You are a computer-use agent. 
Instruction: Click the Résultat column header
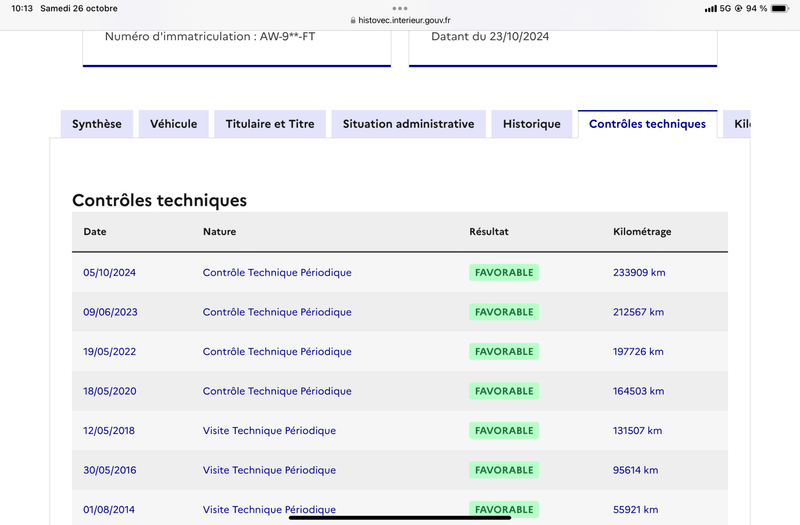click(x=489, y=232)
